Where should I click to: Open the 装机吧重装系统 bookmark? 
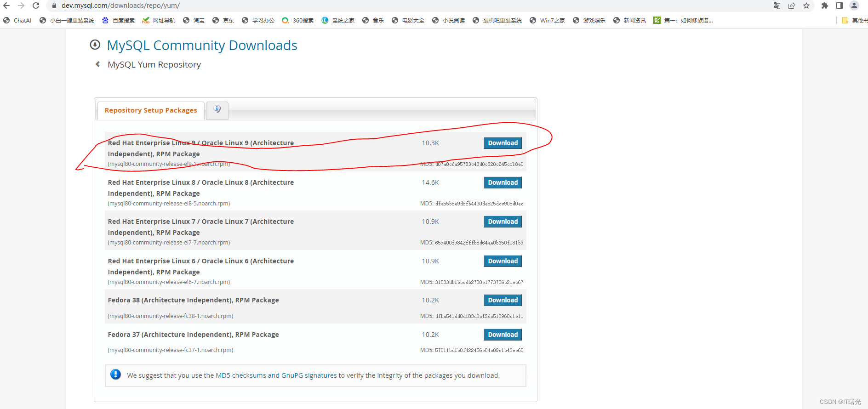[497, 20]
